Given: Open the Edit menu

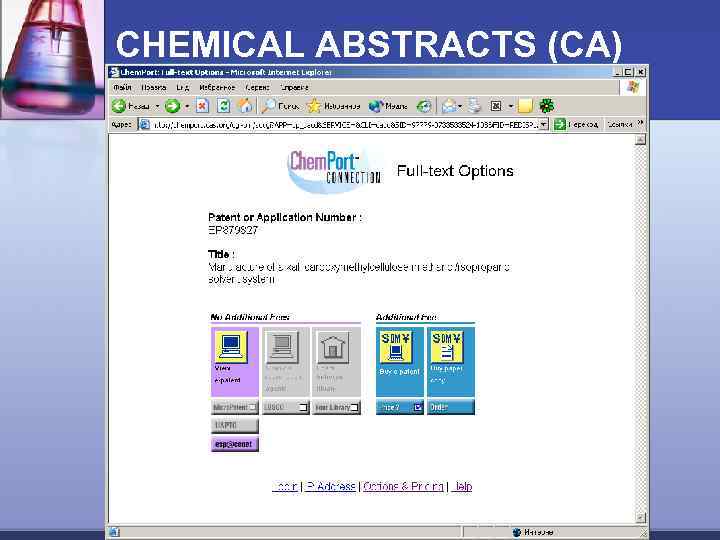Looking at the screenshot, I should click(x=153, y=87).
